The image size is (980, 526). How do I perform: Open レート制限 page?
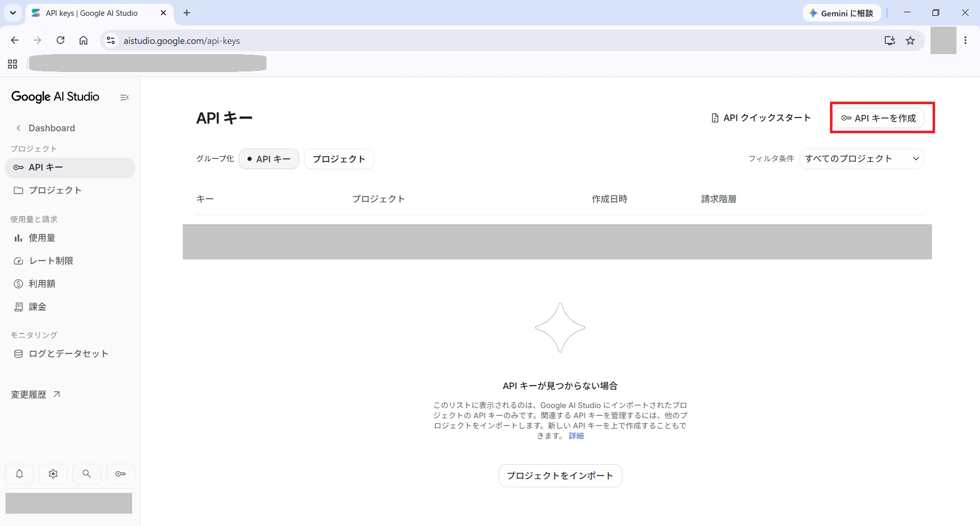70,261
